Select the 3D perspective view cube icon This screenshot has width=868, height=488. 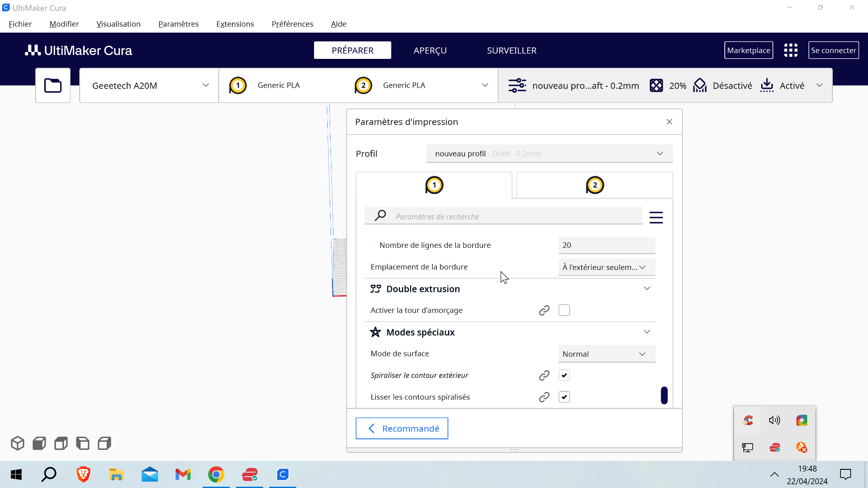pos(17,443)
